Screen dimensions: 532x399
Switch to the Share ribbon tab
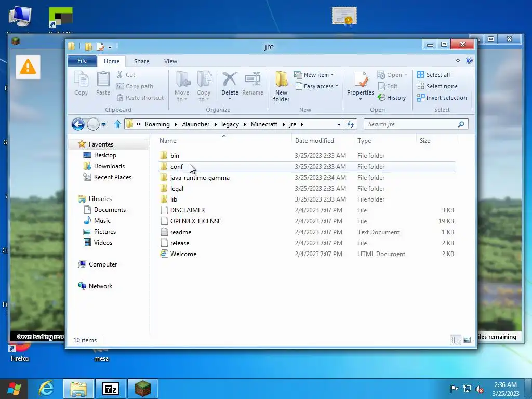tap(141, 61)
